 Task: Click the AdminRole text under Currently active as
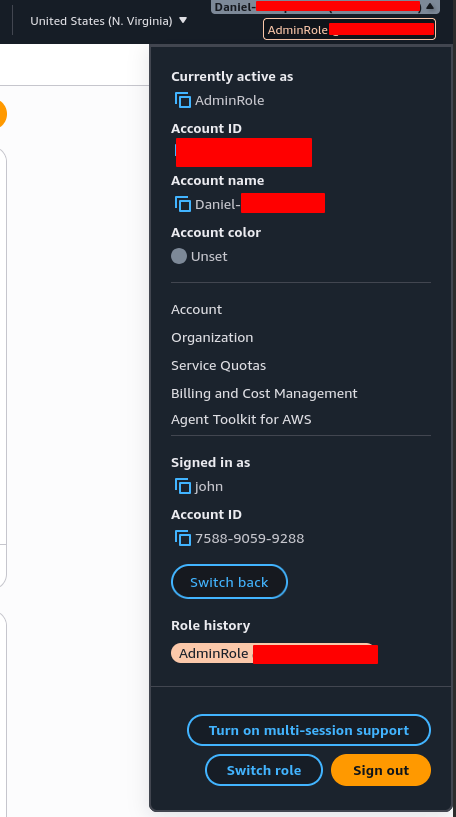point(229,101)
